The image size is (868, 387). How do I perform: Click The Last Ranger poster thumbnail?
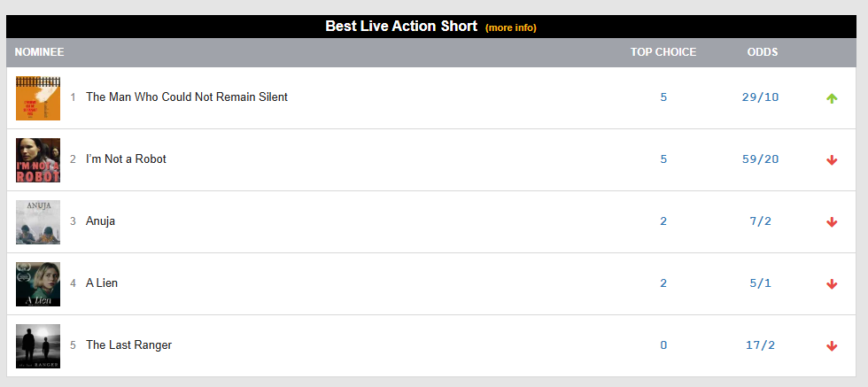tap(38, 345)
